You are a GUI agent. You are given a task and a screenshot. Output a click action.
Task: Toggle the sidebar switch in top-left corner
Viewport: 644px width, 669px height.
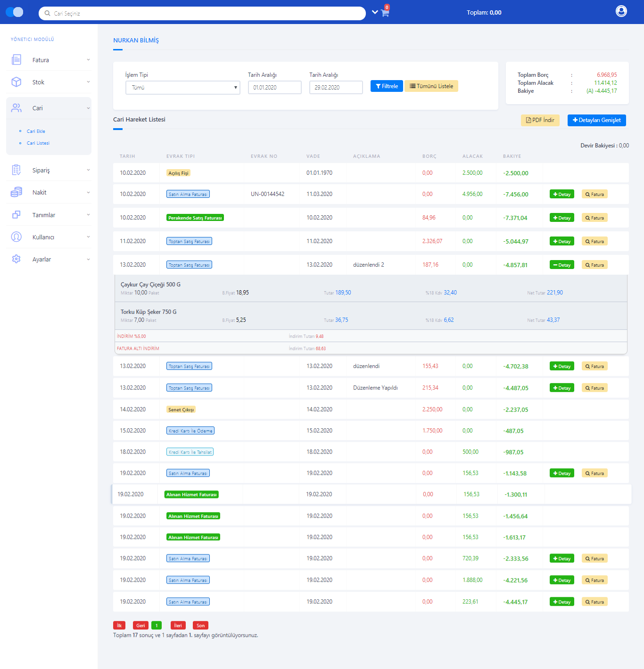[x=15, y=12]
